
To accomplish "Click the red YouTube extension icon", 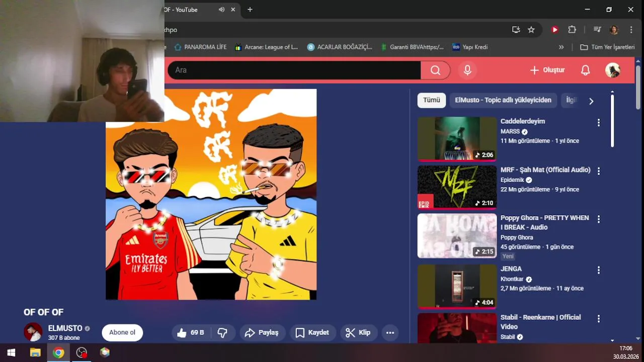I will coord(555,30).
